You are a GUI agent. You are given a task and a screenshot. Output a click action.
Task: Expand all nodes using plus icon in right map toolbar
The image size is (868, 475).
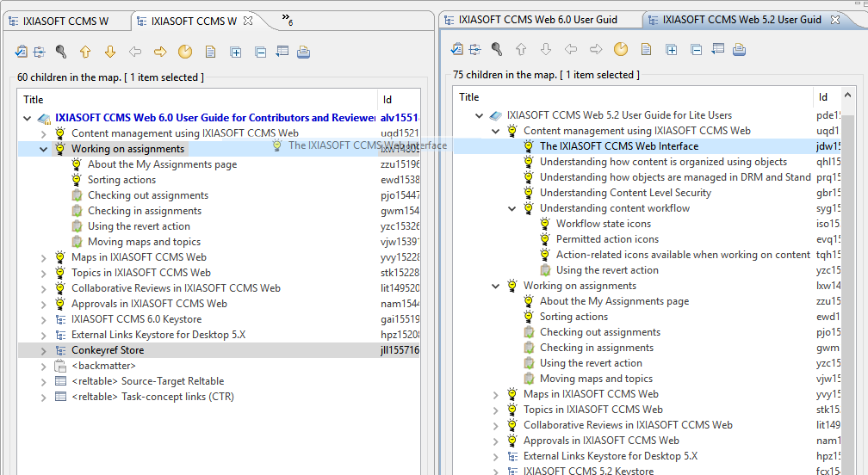[x=671, y=50]
